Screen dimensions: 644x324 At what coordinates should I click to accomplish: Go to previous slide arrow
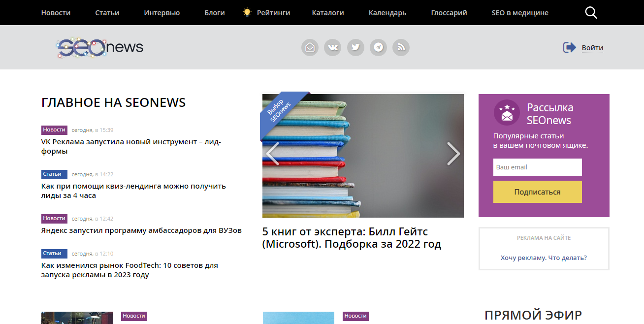click(272, 154)
